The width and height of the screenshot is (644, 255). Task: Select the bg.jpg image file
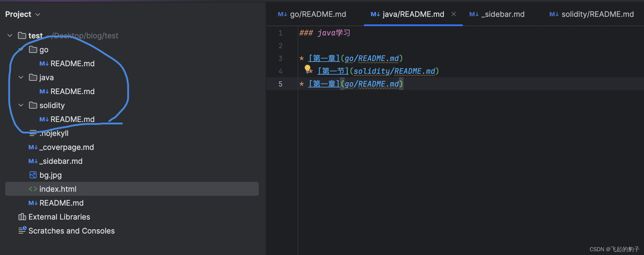[50, 175]
